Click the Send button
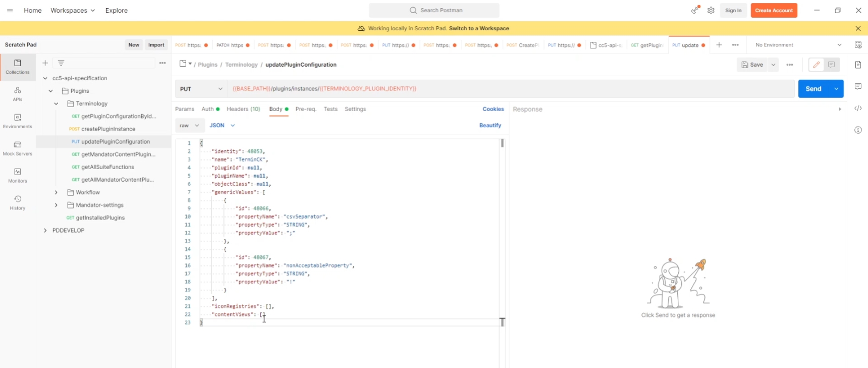 (x=813, y=89)
